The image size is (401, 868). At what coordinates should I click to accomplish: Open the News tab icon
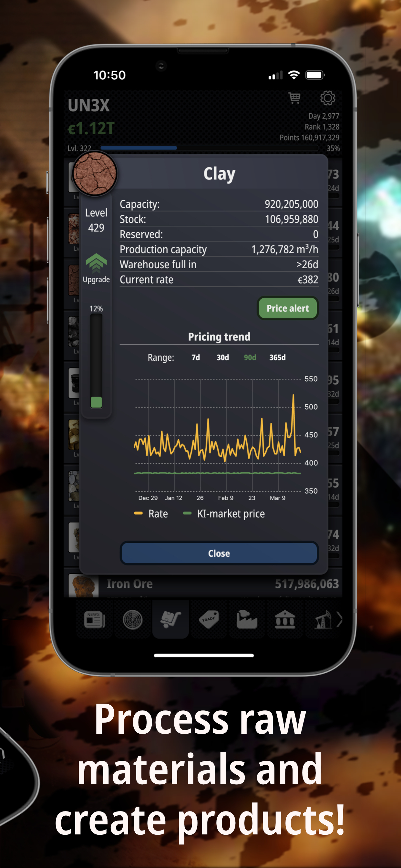[x=95, y=619]
